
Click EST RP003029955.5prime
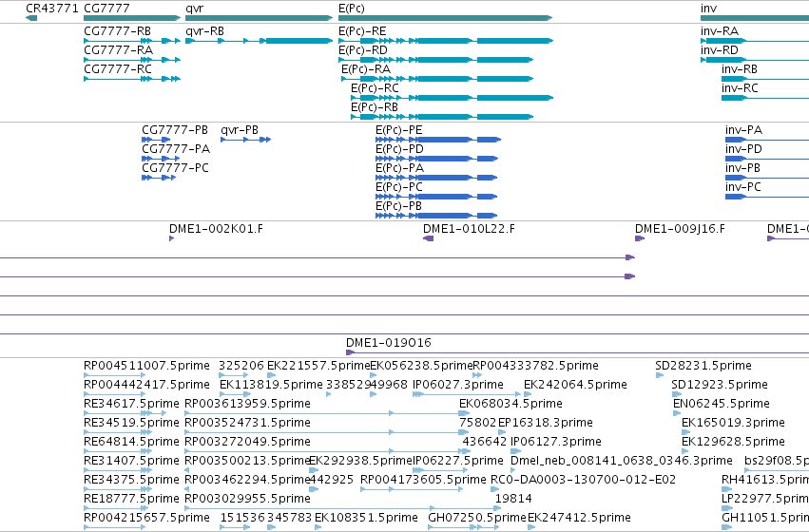pos(341,508)
